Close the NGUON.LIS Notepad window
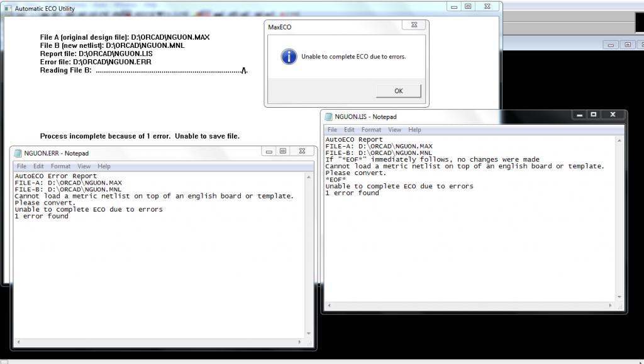644x364 pixels. 613,115
